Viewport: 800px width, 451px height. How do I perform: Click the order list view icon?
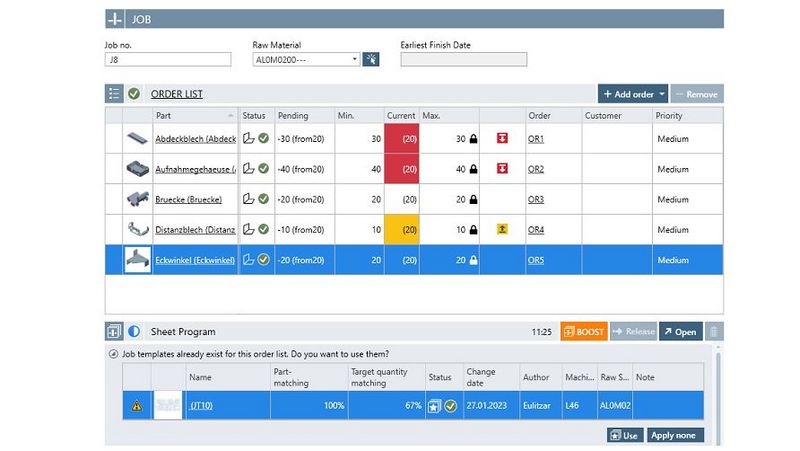point(114,94)
